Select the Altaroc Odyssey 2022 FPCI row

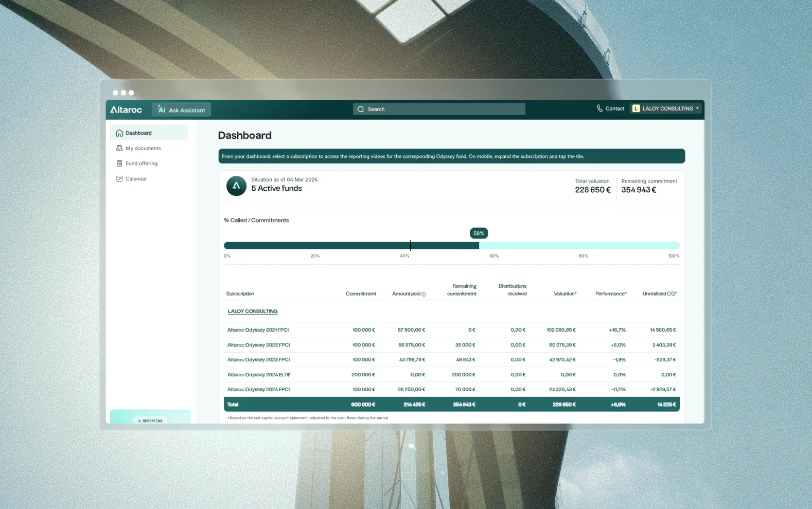(452, 345)
